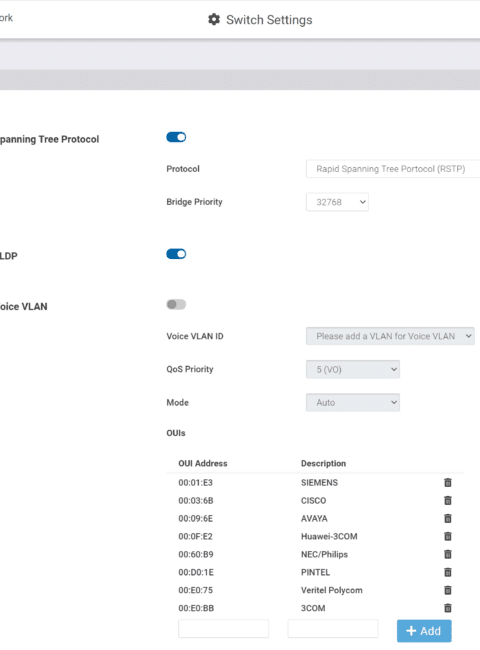Screen dimensions: 480x650
Task: Click the OUI Address column header
Action: (203, 463)
